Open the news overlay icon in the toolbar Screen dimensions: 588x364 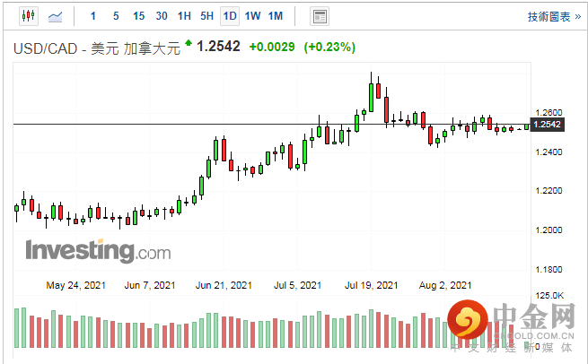click(320, 16)
